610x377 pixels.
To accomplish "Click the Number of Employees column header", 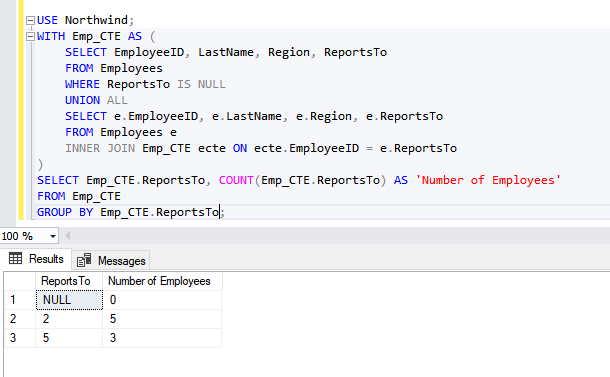I will (x=162, y=281).
